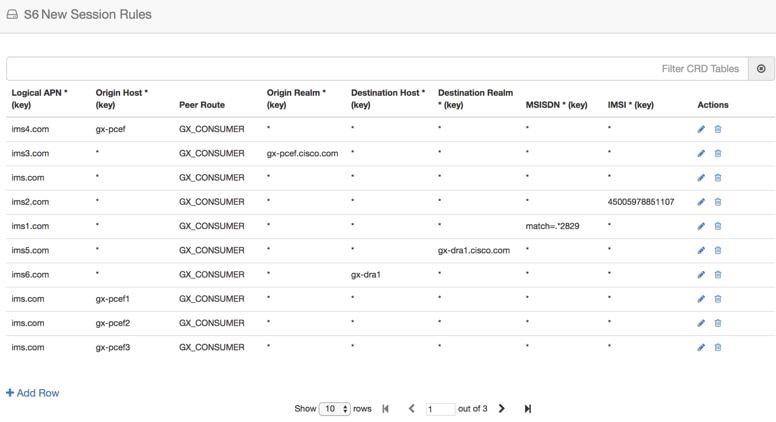Viewport: 776px width, 422px height.
Task: Go to the next page arrow
Action: click(x=501, y=409)
